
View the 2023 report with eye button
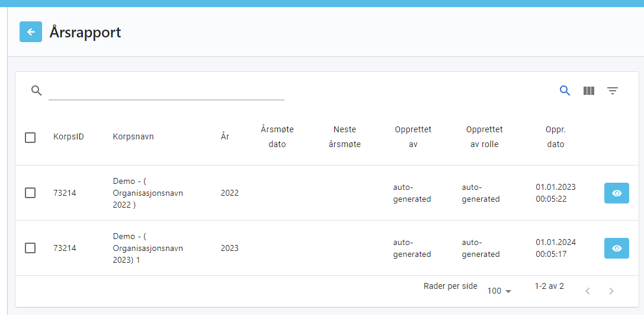tap(616, 249)
